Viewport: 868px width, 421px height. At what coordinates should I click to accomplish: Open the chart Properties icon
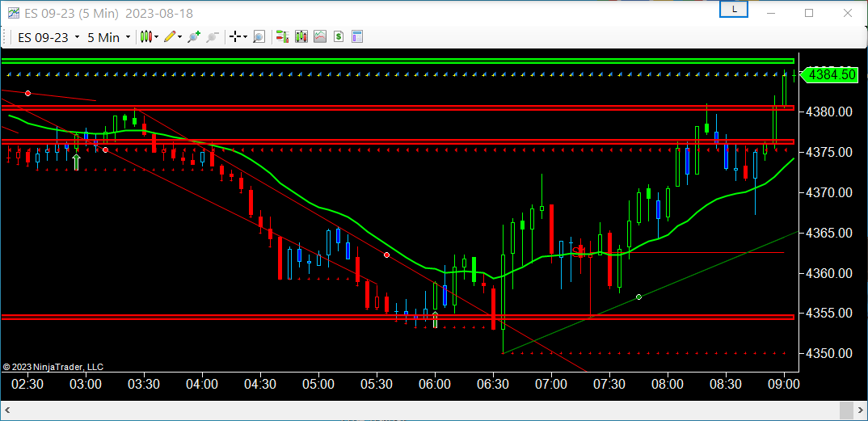click(x=357, y=37)
